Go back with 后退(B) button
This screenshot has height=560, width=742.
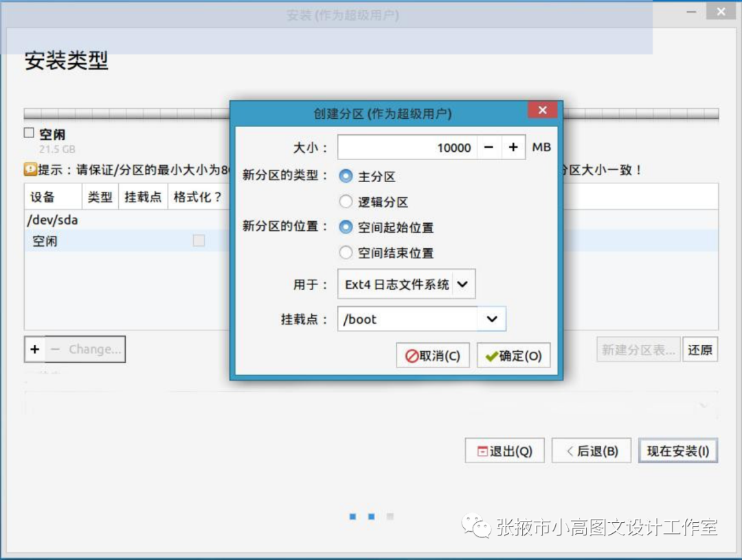coord(592,451)
